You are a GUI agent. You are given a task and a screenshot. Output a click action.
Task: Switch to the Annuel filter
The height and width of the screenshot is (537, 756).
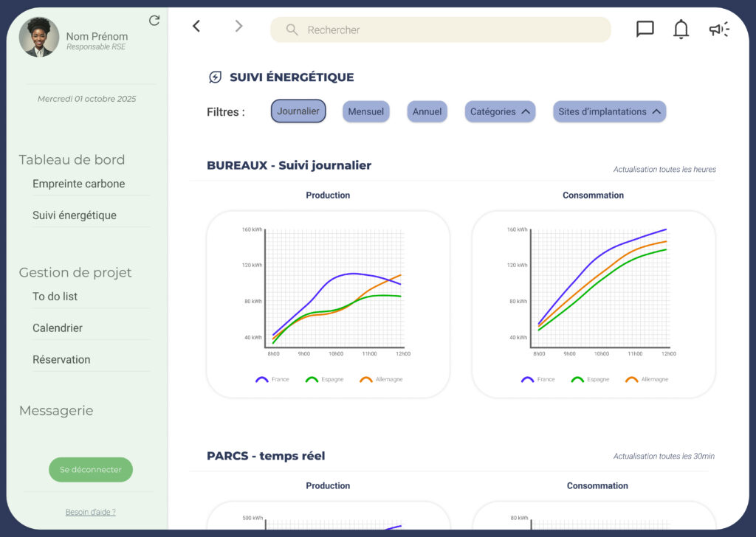(x=427, y=112)
